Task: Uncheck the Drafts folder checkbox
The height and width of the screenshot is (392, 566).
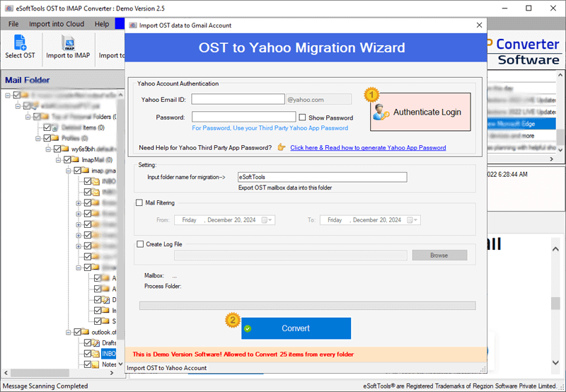Action: pyautogui.click(x=87, y=342)
